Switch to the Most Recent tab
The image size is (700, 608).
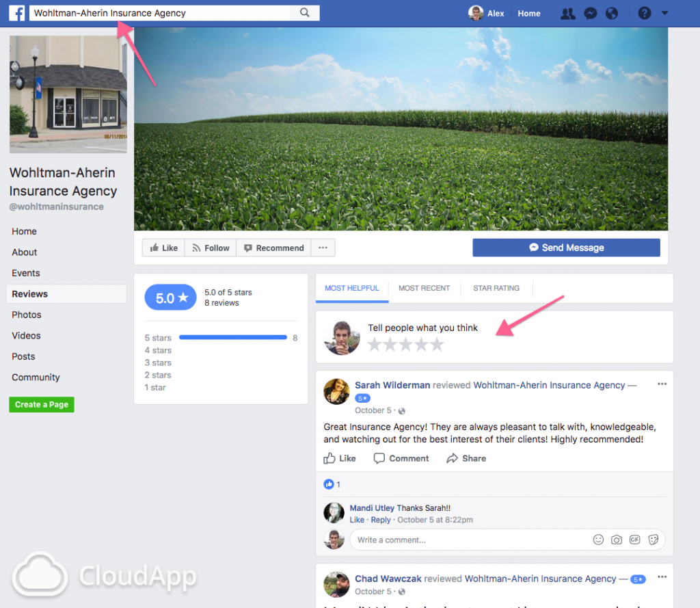(424, 288)
